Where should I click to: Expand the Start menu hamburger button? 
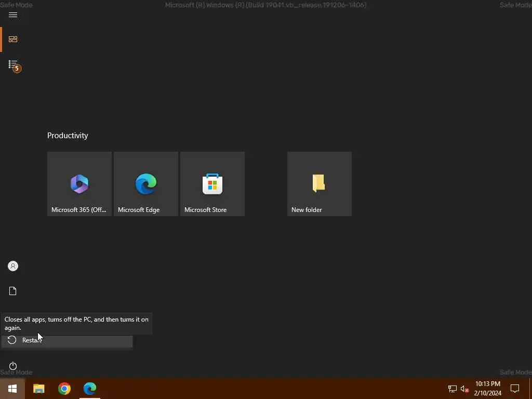[x=13, y=15]
